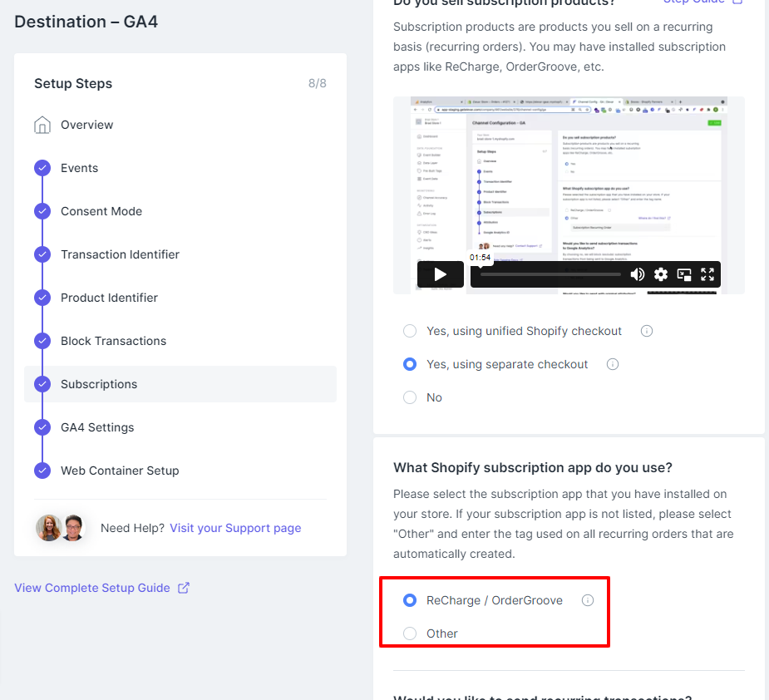Open View Complete Setup Guide link
The height and width of the screenshot is (700, 769).
pos(92,588)
